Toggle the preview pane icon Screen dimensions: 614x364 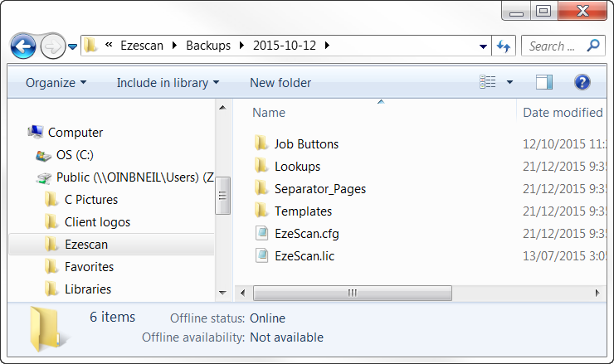coord(544,82)
